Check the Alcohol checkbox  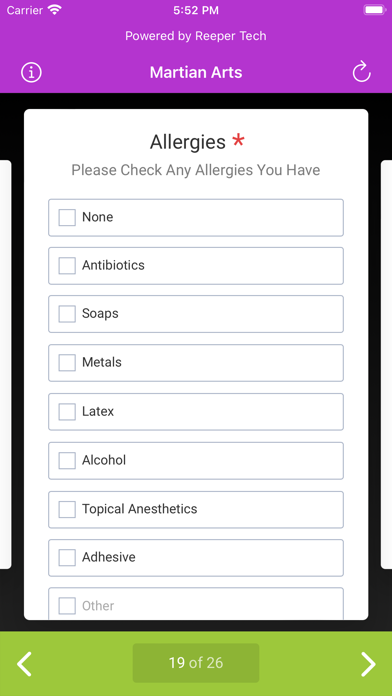click(x=67, y=460)
